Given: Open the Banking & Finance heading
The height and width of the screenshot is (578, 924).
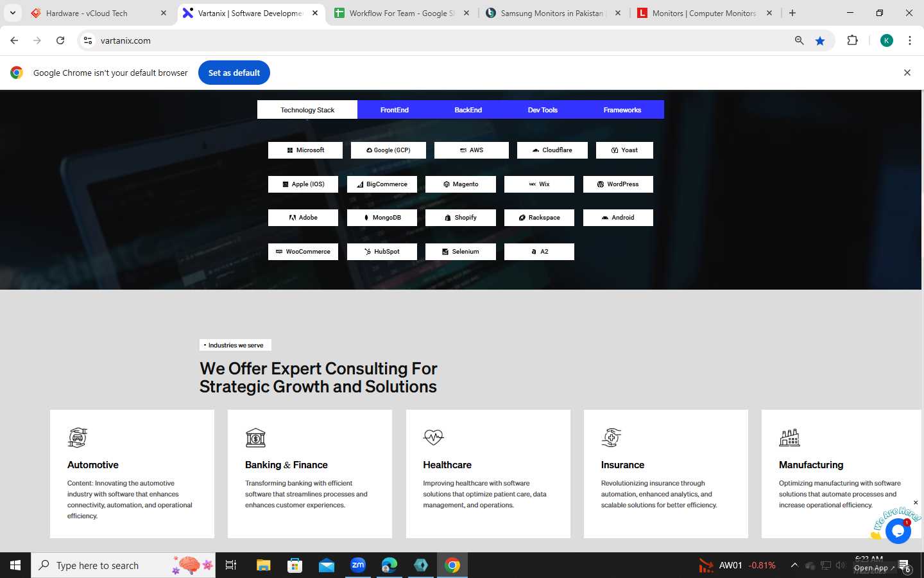Looking at the screenshot, I should coord(286,465).
